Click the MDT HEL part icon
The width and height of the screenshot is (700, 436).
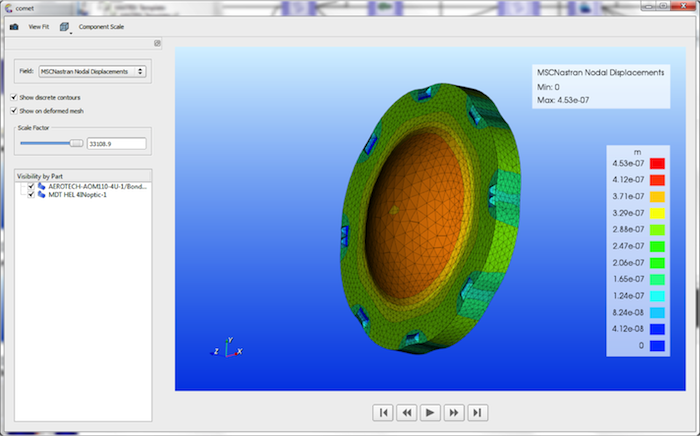click(42, 195)
